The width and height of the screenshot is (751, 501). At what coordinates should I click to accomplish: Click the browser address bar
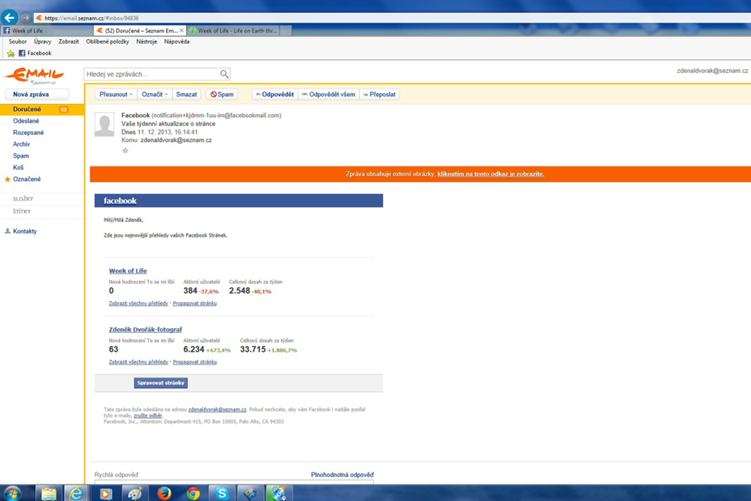[393, 18]
